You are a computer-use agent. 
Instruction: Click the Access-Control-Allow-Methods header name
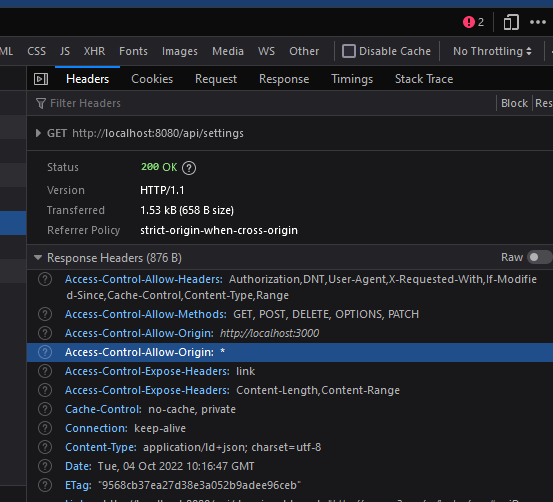tap(146, 314)
